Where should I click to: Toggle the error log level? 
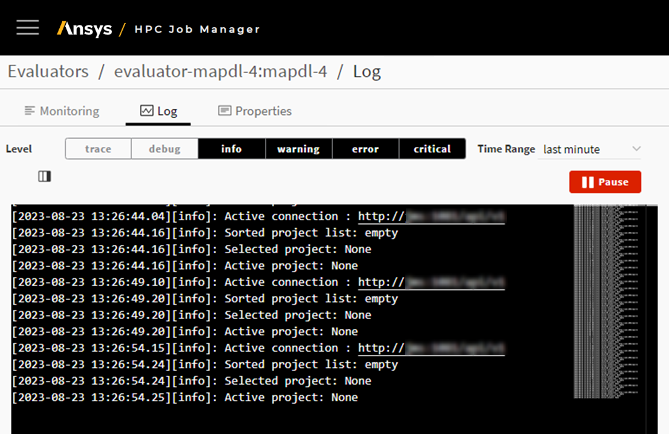click(x=365, y=149)
